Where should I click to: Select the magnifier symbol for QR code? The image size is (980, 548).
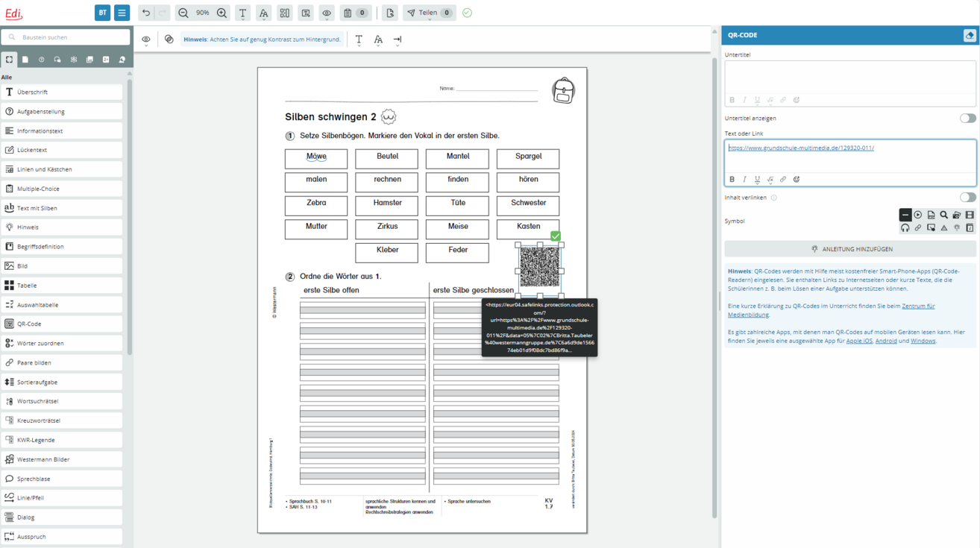coord(943,215)
